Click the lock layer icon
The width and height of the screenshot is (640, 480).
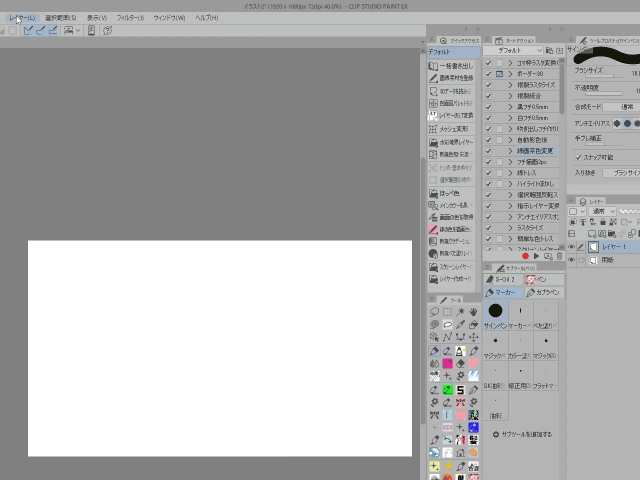[603, 222]
